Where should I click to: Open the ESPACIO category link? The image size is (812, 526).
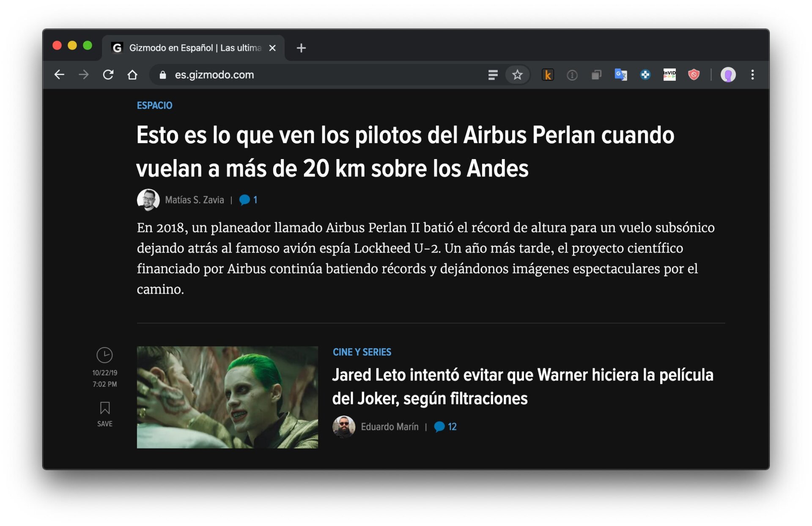pos(154,105)
